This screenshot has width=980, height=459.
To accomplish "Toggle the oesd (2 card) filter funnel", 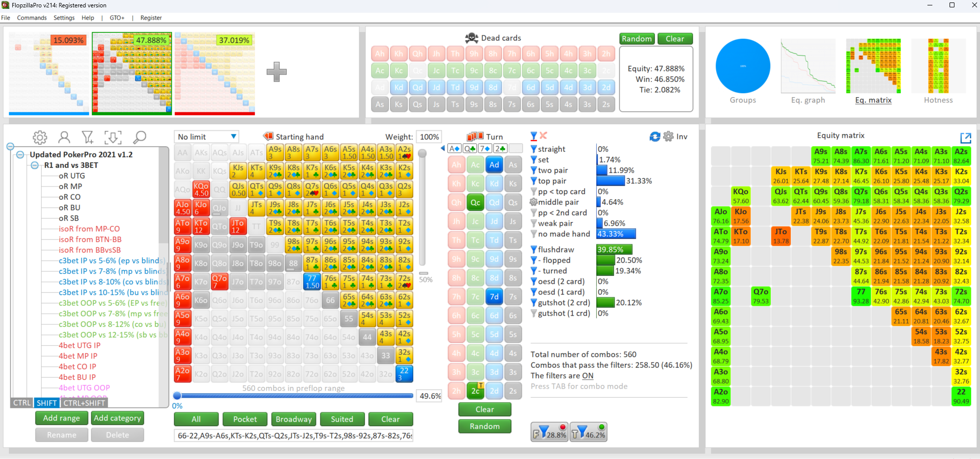I will 533,281.
